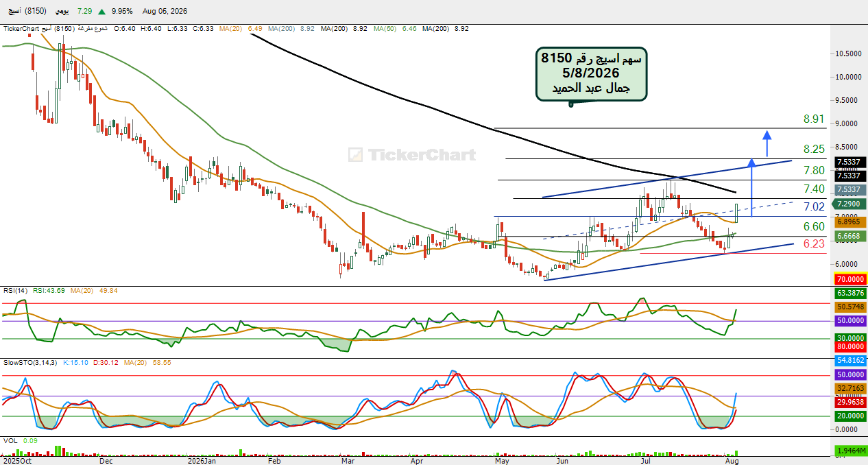The width and height of the screenshot is (868, 465).
Task: Click the orange 6.8965 price axis tag
Action: point(850,222)
